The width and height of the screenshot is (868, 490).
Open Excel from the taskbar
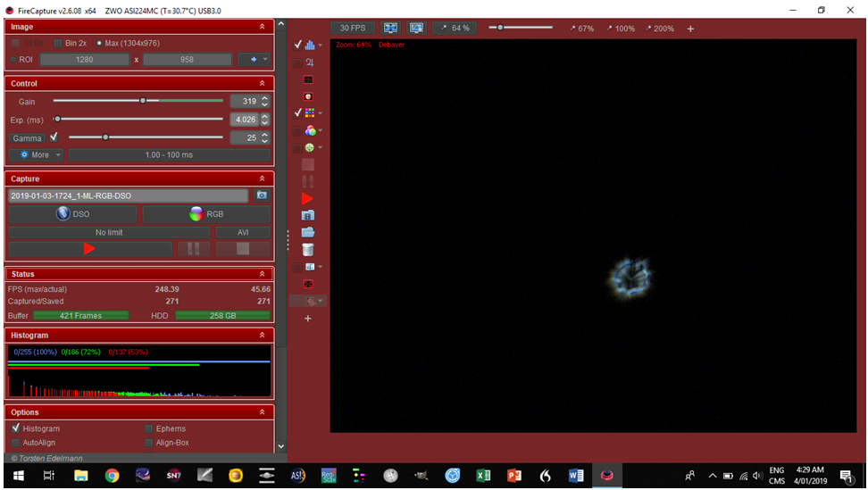pos(483,476)
